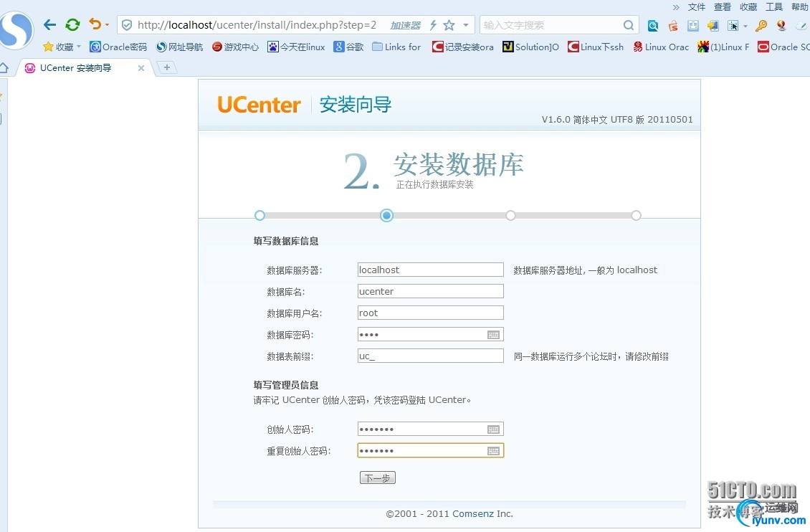The image size is (810, 532).
Task: Click the 数据库密码 password field
Action: pos(430,334)
